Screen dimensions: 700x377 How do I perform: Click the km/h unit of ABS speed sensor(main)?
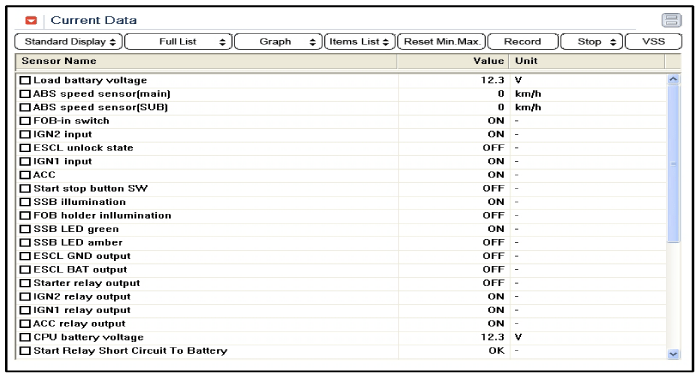[528, 94]
